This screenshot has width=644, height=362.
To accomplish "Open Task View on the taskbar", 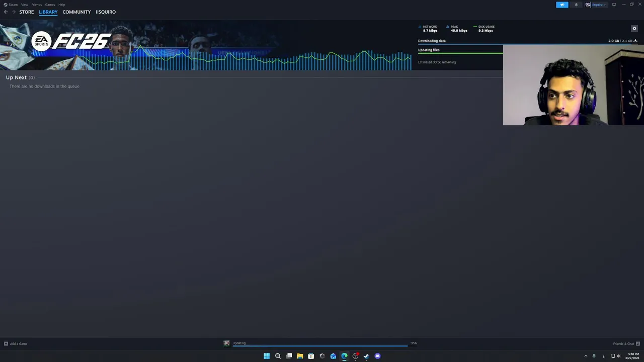I will (289, 356).
